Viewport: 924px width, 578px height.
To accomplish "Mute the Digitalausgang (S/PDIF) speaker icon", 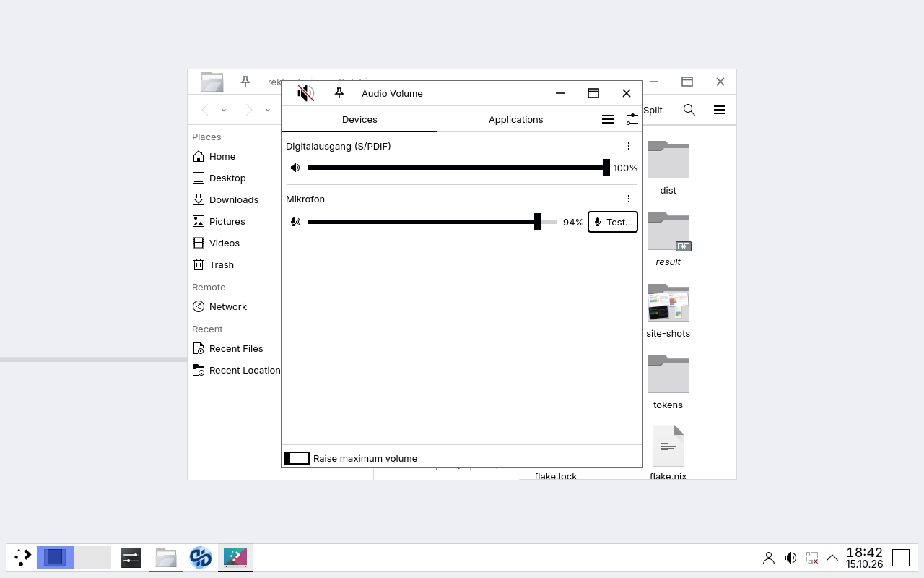I will tap(295, 168).
